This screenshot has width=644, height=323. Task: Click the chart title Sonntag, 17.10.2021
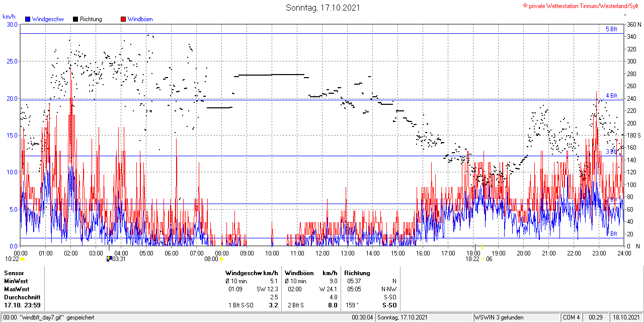[323, 8]
